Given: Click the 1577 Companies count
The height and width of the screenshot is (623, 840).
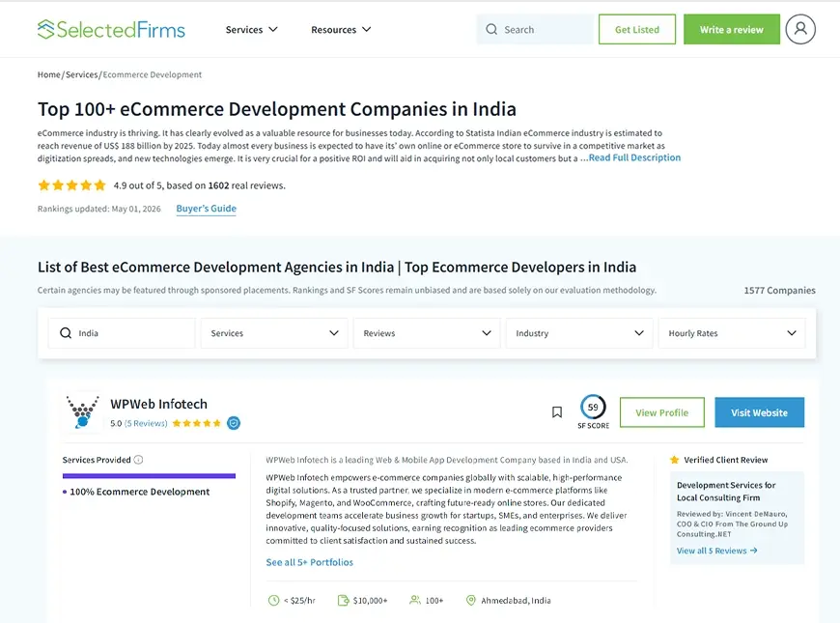Looking at the screenshot, I should tap(779, 290).
